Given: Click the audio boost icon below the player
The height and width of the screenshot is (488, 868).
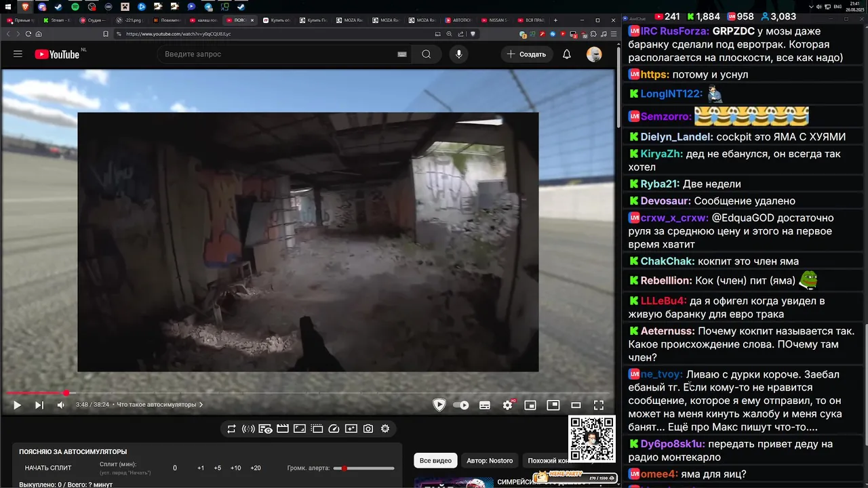Looking at the screenshot, I should pos(248,428).
